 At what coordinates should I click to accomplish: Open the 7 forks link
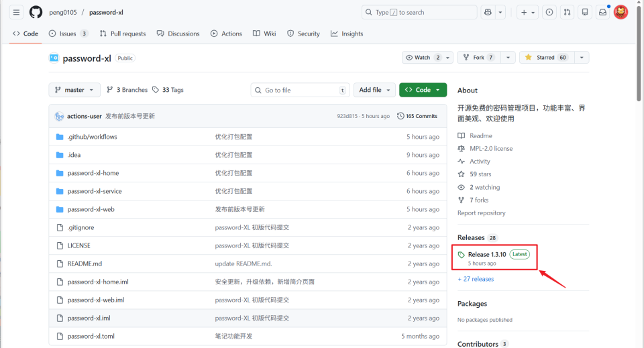click(479, 200)
